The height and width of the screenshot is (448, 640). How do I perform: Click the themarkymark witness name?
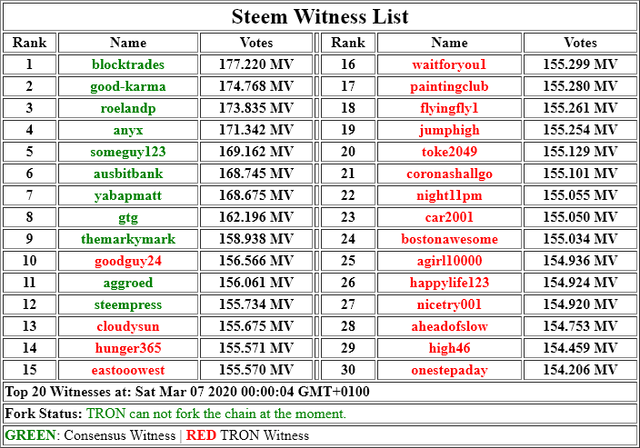click(128, 239)
